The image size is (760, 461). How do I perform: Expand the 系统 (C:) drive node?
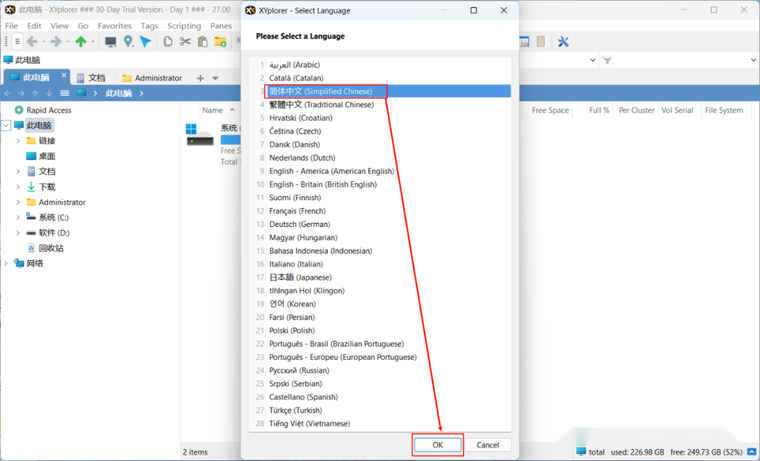[18, 217]
